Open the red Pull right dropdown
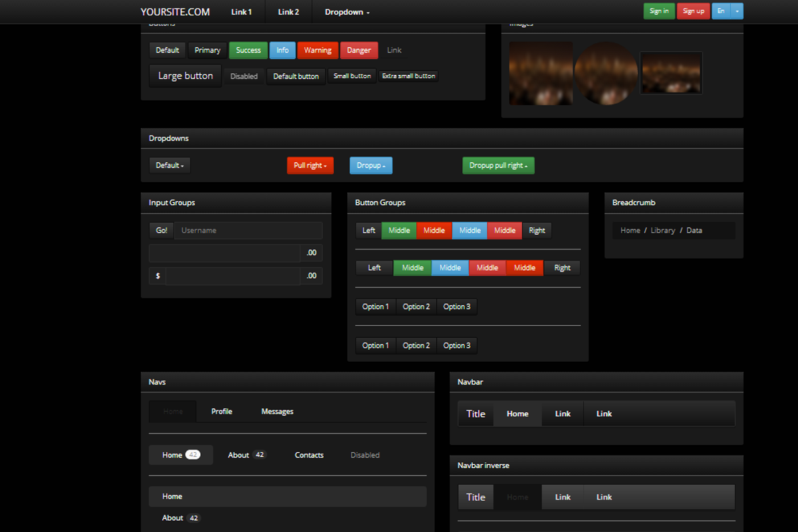Viewport: 798px width, 532px height. pyautogui.click(x=310, y=165)
